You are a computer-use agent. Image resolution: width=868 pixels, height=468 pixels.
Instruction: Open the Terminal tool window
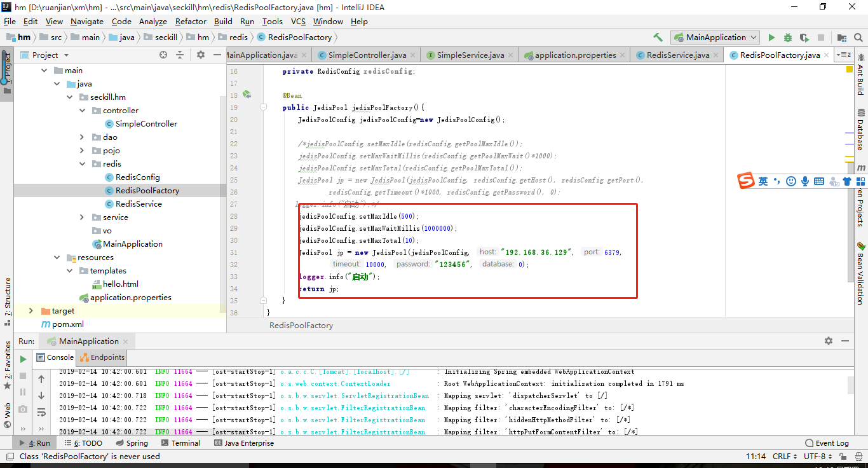click(180, 443)
